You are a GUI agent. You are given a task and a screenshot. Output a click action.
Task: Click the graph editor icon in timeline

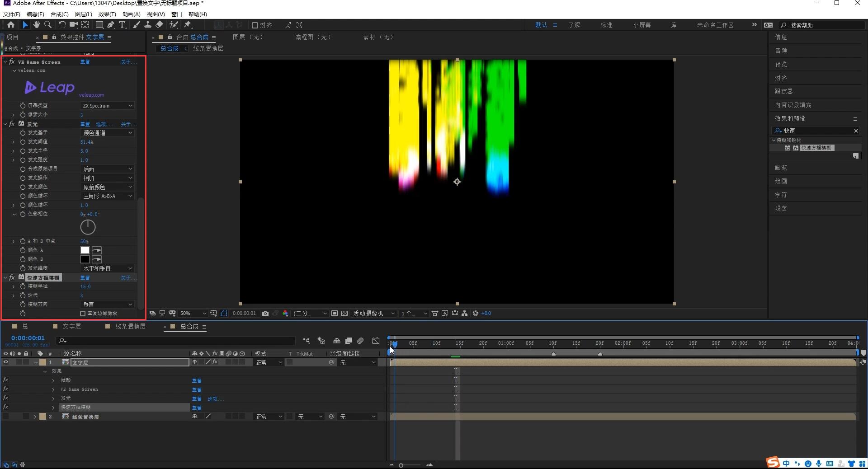(x=376, y=341)
